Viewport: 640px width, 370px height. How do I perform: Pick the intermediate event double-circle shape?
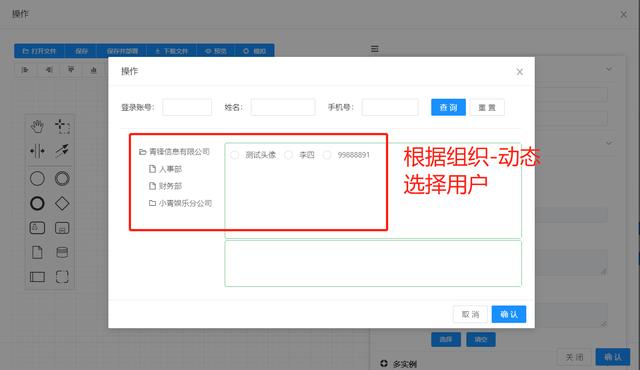62,178
